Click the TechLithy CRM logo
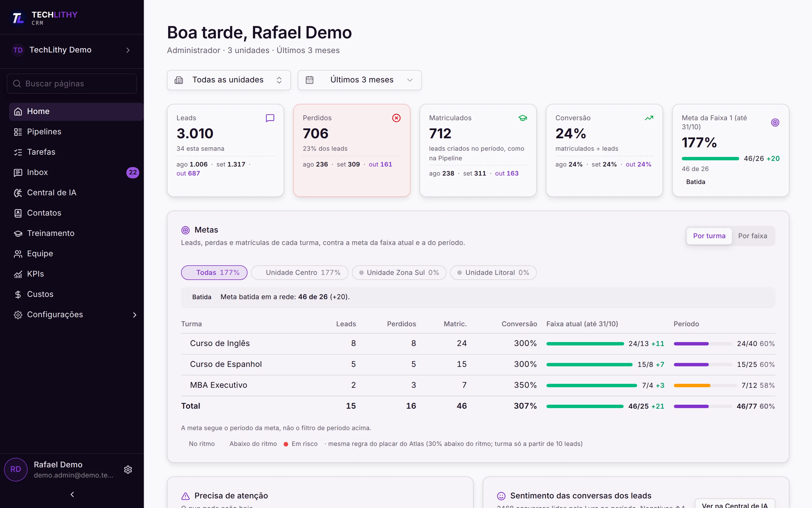This screenshot has width=812, height=508. pos(45,18)
